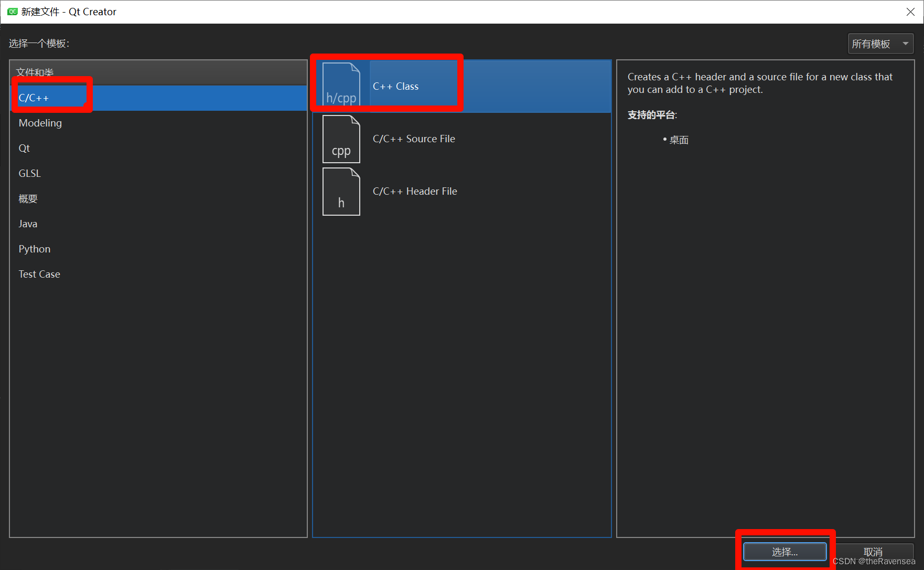
Task: Choose the C++ Class template label
Action: 395,87
